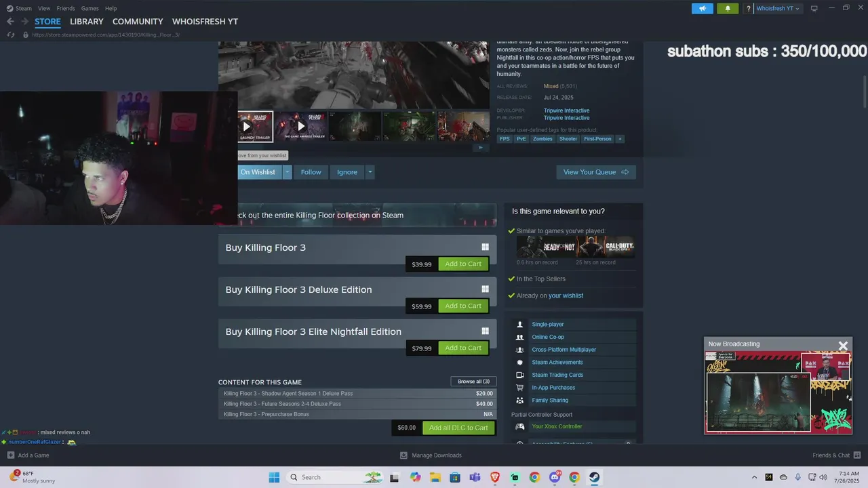Viewport: 868px width, 488px height.
Task: Add Elite Nightfall Edition $79.99 to cart
Action: [x=463, y=348]
